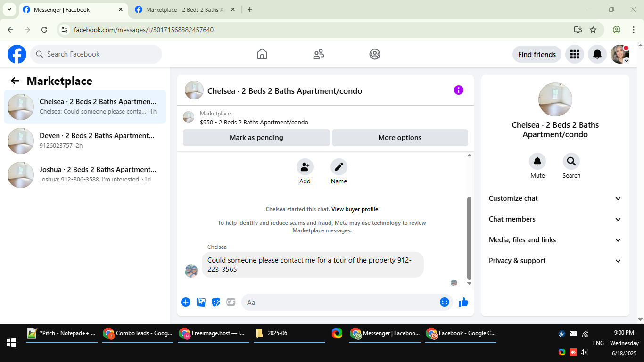Edit chat name with the Name pencil icon
The image size is (644, 362).
[339, 167]
